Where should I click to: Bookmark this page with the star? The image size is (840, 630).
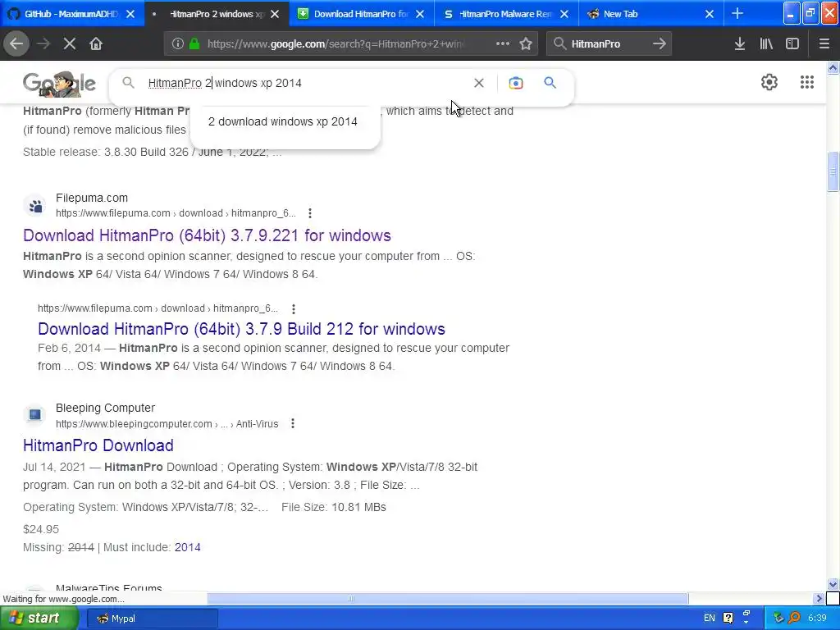526,44
